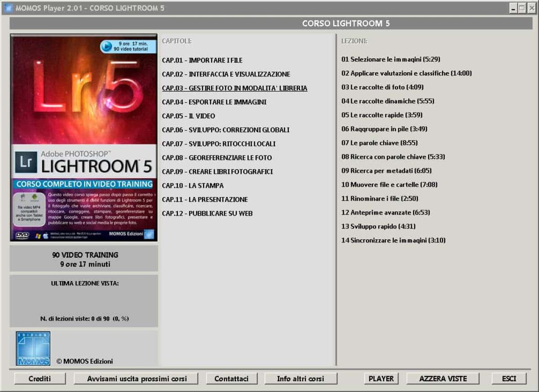Select chapter CAP.03 Gestire foto in modalità libreria
This screenshot has height=392, width=539.
(234, 88)
